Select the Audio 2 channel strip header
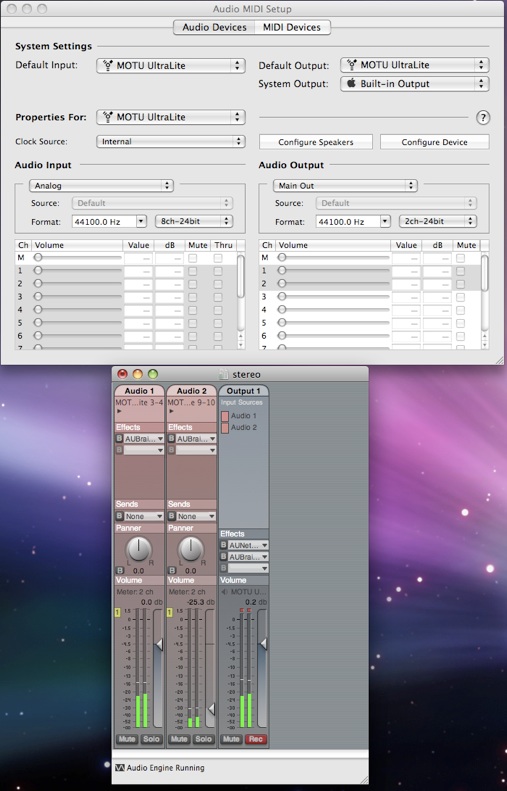Image resolution: width=507 pixels, height=791 pixels. click(192, 391)
